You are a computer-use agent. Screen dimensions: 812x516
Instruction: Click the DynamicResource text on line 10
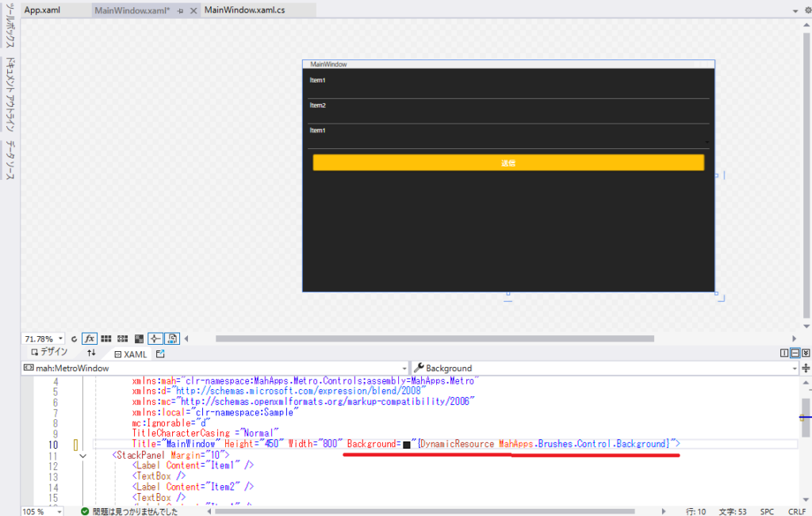pos(458,444)
